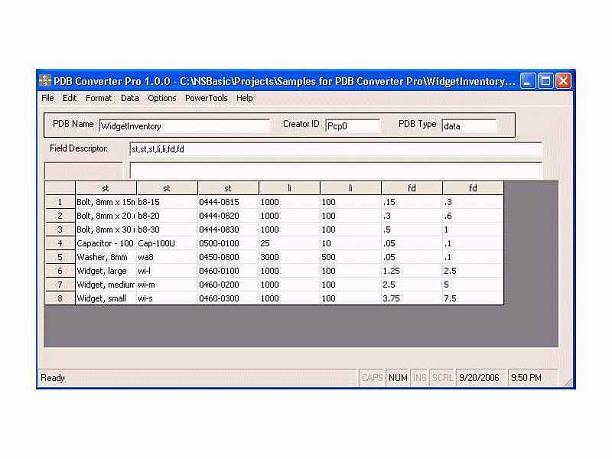Select row header 8

tap(60, 299)
